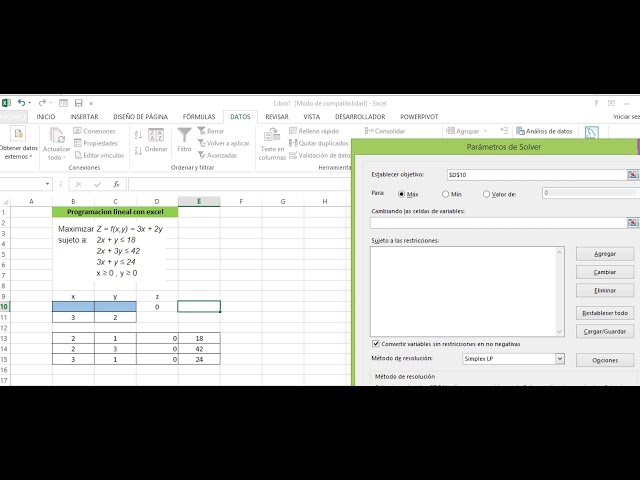The image size is (640, 480).
Task: Select the Máx radio option
Action: point(401,194)
